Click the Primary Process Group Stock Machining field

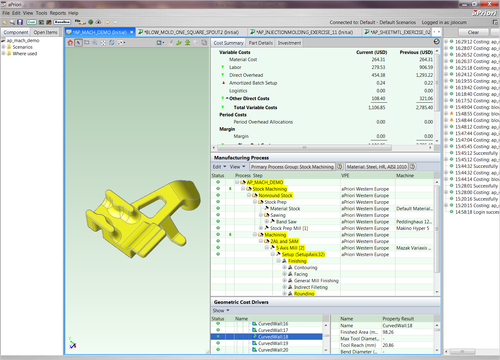[292, 167]
